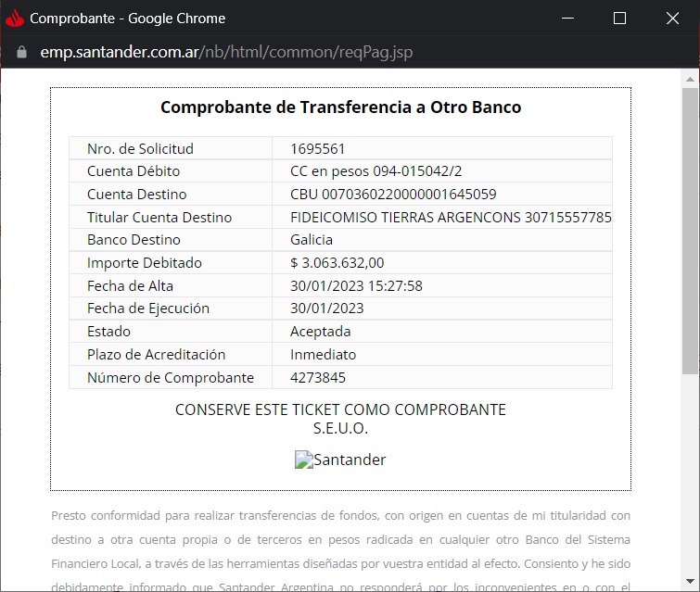The height and width of the screenshot is (592, 700).
Task: Close the Comprobante window
Action: click(x=673, y=19)
